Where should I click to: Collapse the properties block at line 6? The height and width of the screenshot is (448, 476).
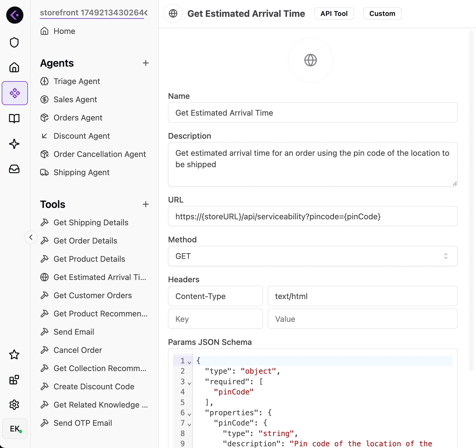(189, 414)
